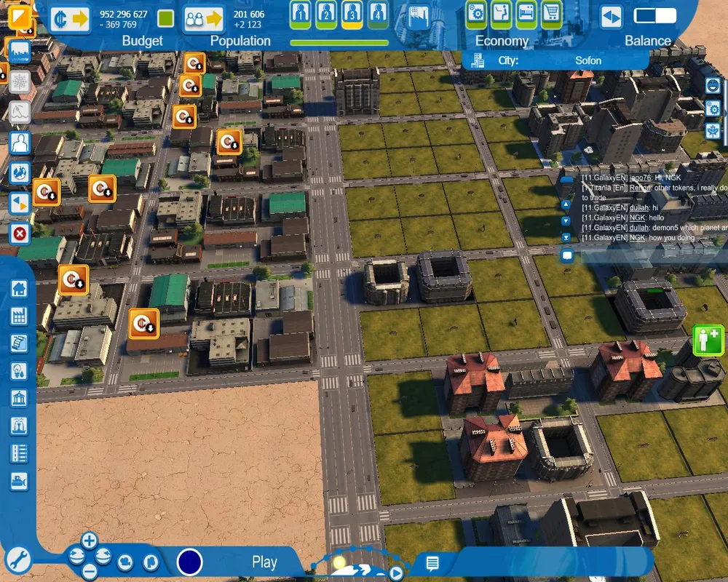This screenshot has width=728, height=582.
Task: Open the hotels bed economy icon
Action: tap(526, 14)
